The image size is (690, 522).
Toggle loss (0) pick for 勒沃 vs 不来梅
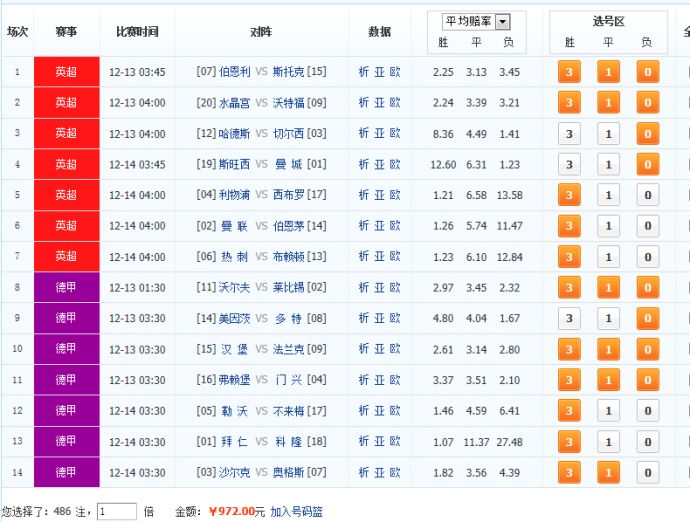[647, 411]
